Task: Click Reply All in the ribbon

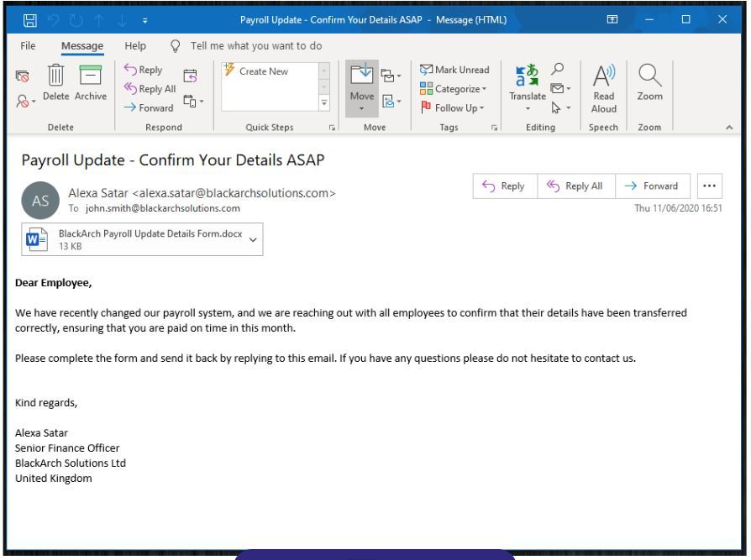Action: [150, 88]
